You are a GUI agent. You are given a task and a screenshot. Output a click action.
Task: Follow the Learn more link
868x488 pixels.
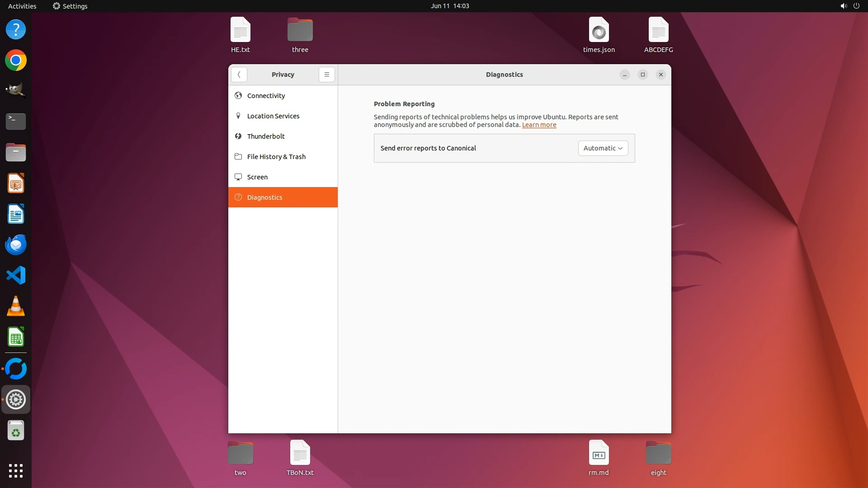[539, 125]
